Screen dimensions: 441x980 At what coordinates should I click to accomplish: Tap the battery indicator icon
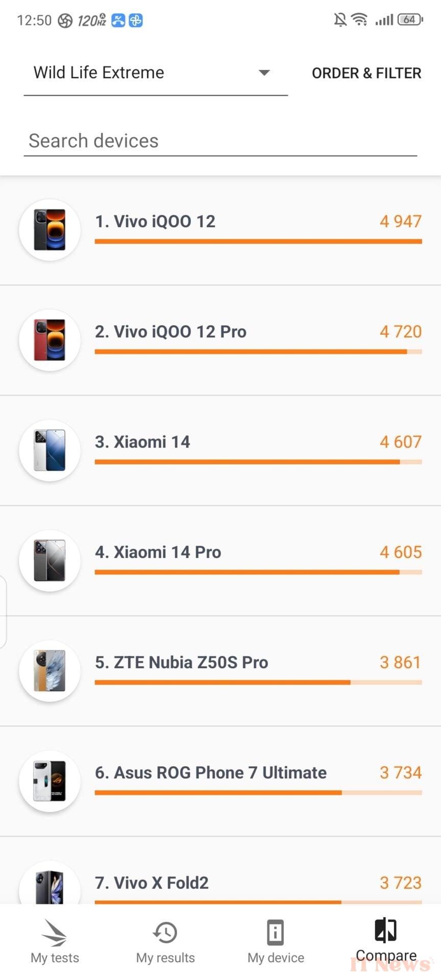pyautogui.click(x=410, y=20)
